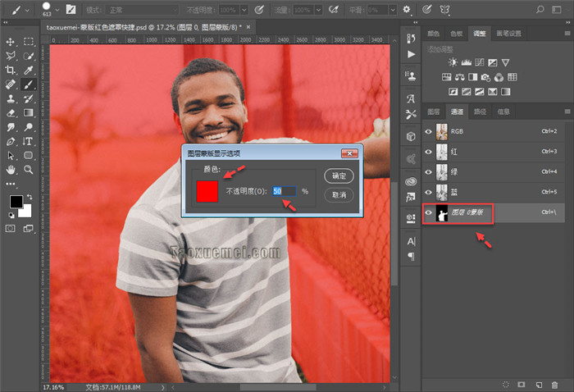The image size is (574, 392).
Task: Click the red mask color swatch
Action: coord(207,191)
